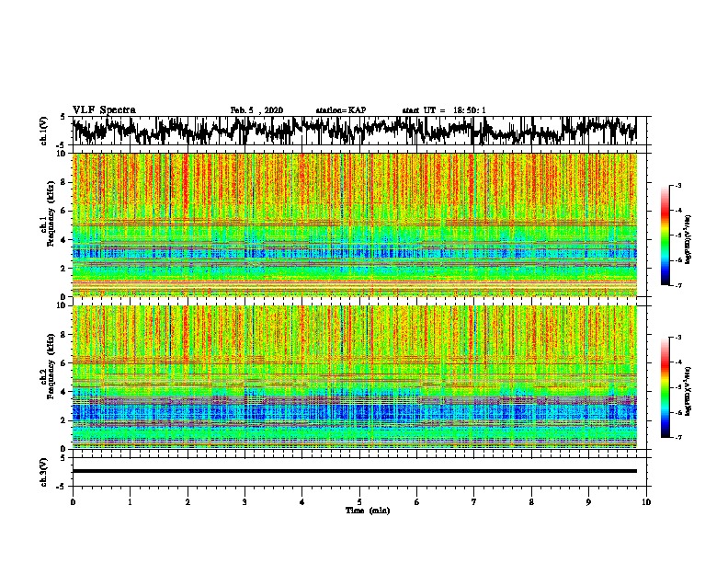Click time axis tick label "9"
Screen dimensions: 728x563
click(x=588, y=502)
